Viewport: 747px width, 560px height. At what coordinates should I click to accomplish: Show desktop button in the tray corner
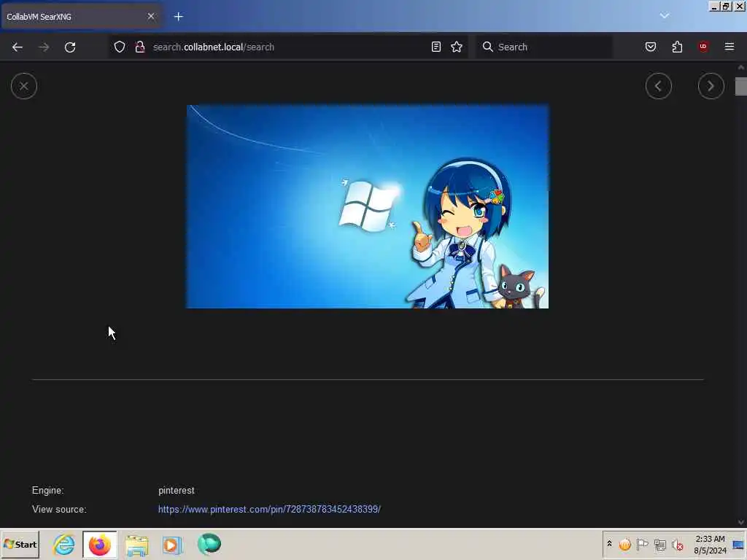738,544
